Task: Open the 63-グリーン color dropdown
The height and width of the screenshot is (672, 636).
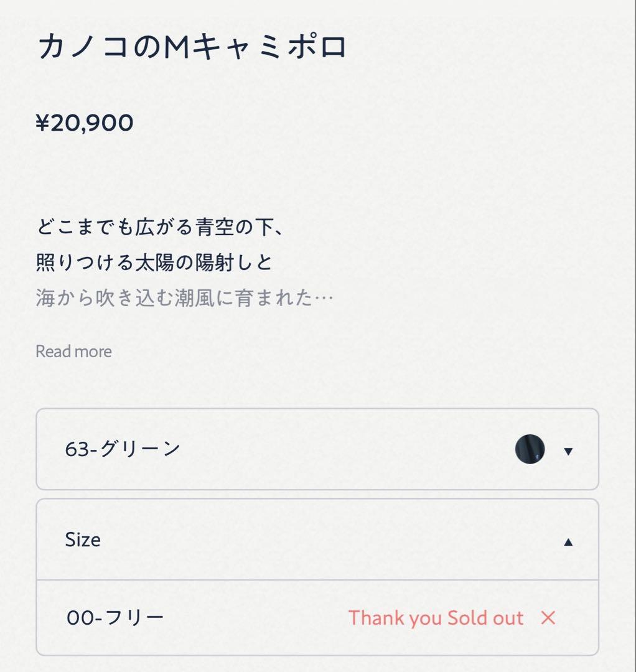Action: coord(317,449)
